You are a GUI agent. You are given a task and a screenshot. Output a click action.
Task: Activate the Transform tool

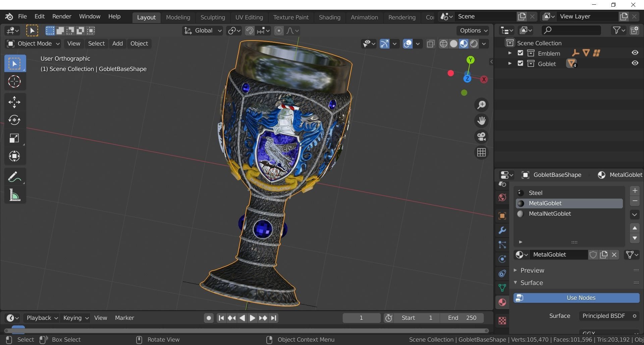tap(14, 156)
